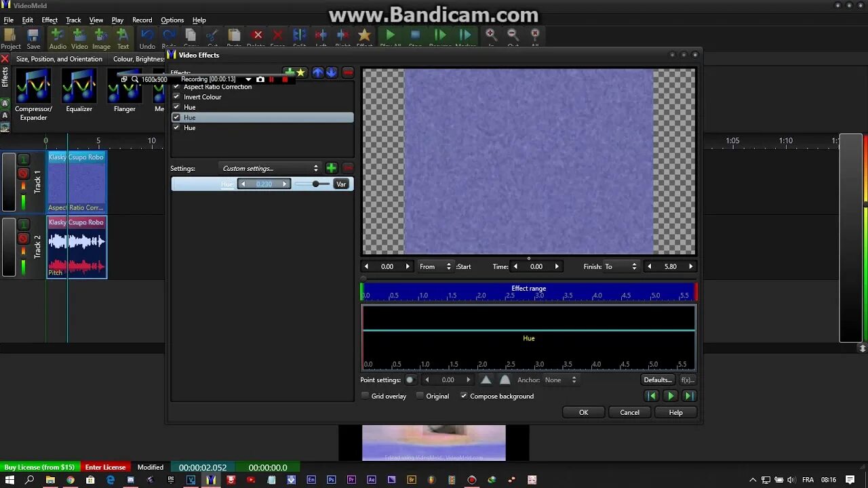Pause Bandicam recording with red pause icon

coord(272,79)
